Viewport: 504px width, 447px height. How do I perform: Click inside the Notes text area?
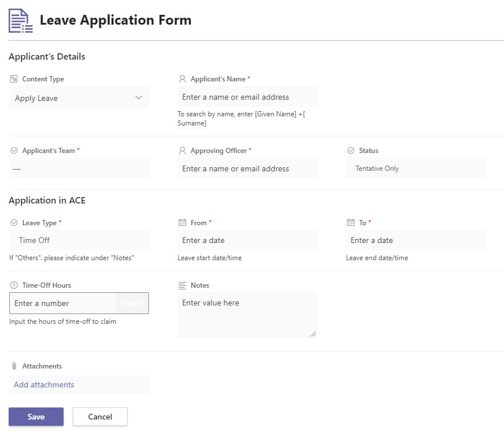[x=247, y=314]
